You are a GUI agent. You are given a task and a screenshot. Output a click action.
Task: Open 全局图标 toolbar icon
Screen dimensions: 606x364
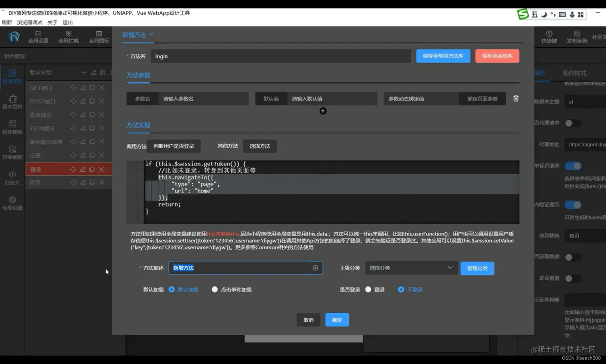pos(99,37)
